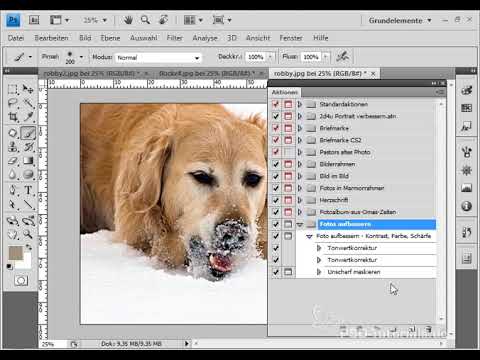
Task: Select the Magic Wand tool
Action: [28, 103]
